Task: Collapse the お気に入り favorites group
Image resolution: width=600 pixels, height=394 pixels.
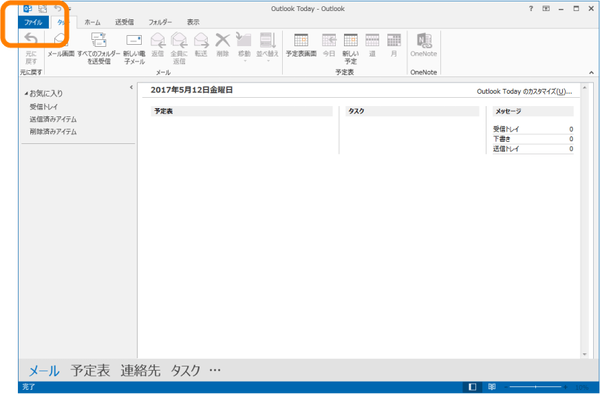Action: (x=26, y=93)
